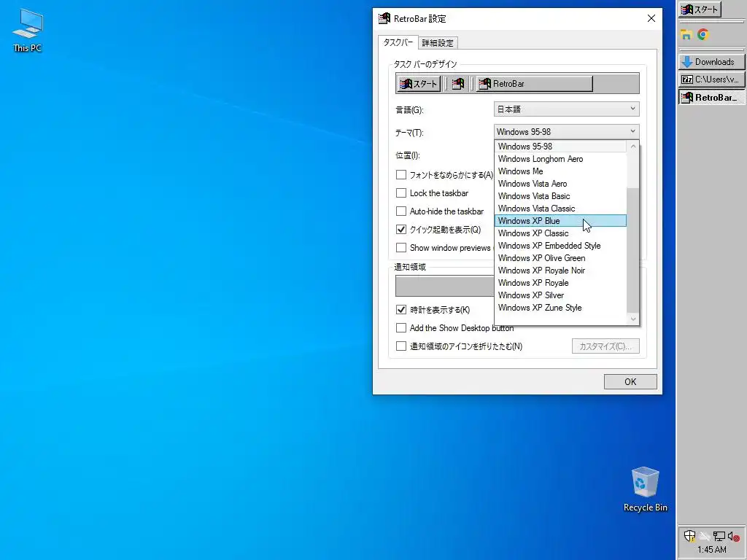747x560 pixels.
Task: Enable Add the Show Desktop button checkbox
Action: (x=401, y=327)
